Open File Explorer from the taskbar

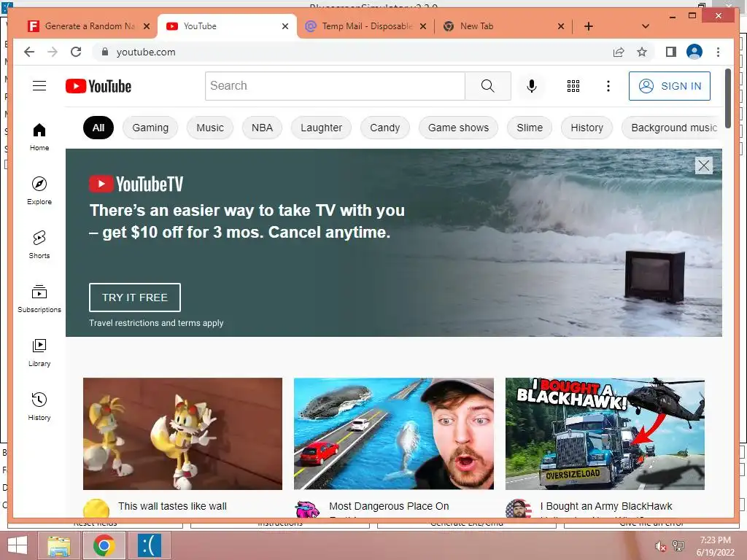pos(59,545)
